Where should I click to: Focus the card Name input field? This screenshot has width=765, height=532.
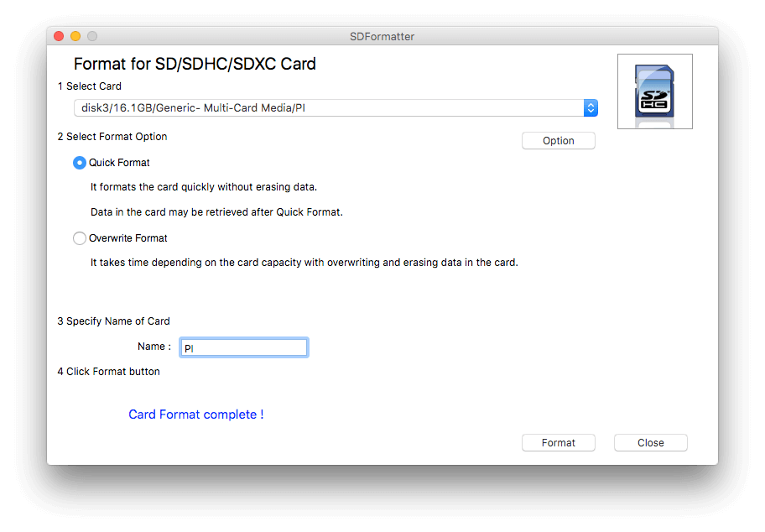(x=244, y=347)
